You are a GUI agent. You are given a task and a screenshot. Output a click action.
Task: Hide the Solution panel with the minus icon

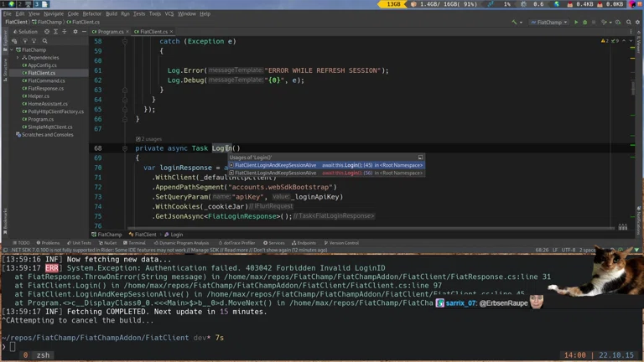[x=84, y=32]
